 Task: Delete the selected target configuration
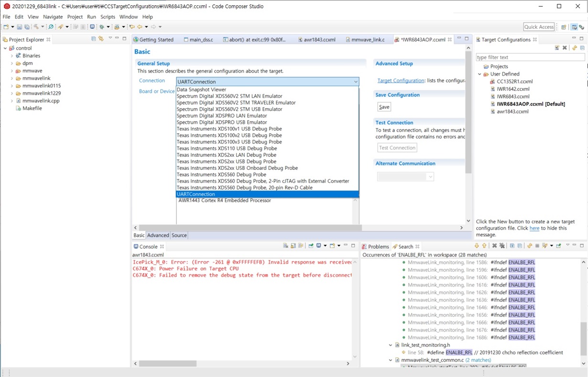tap(565, 48)
